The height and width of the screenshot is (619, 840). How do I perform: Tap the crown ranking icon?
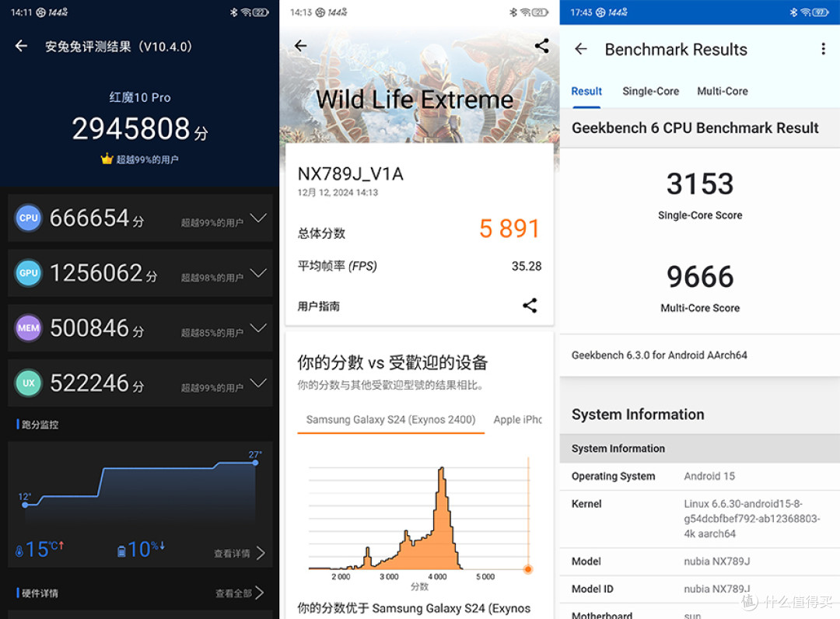click(107, 159)
